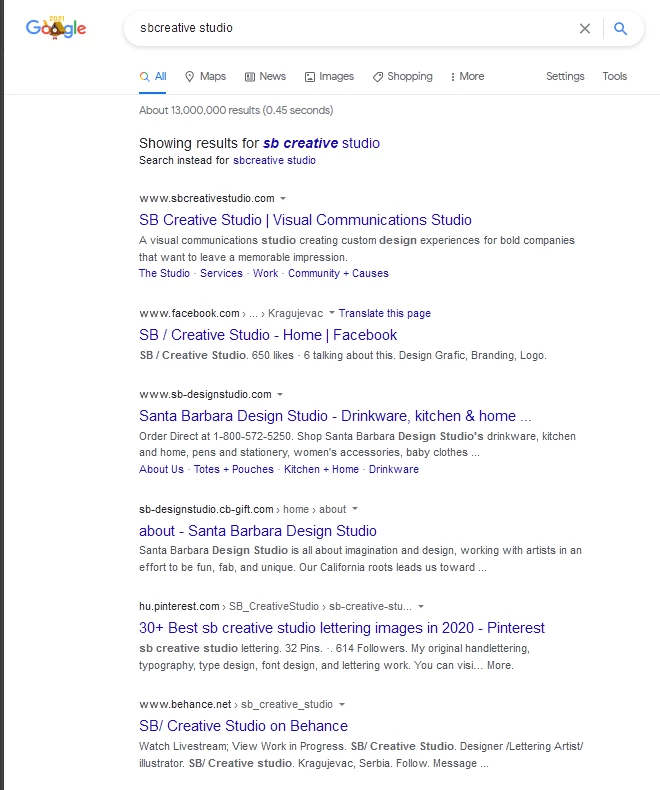Click 'Translate this page' link
This screenshot has width=660, height=790.
pos(385,313)
